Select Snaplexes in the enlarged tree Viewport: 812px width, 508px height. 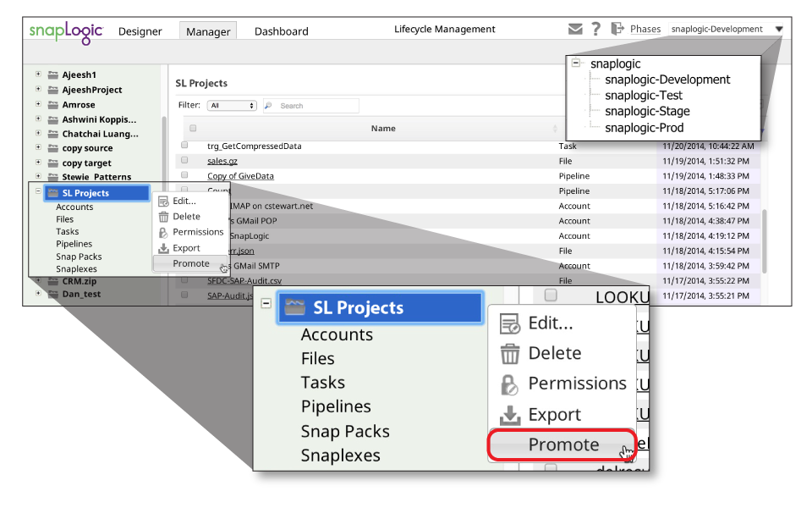[x=341, y=456]
